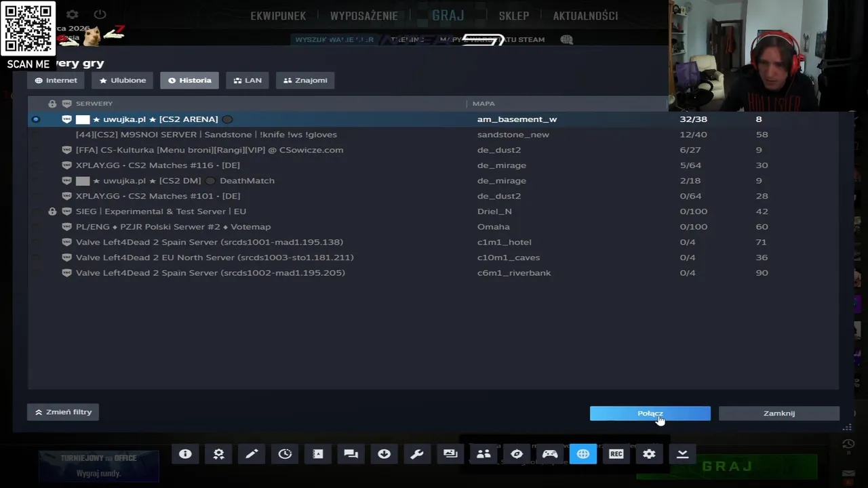Select XPLAY.GG CS2 Matches #101 row

click(433, 196)
